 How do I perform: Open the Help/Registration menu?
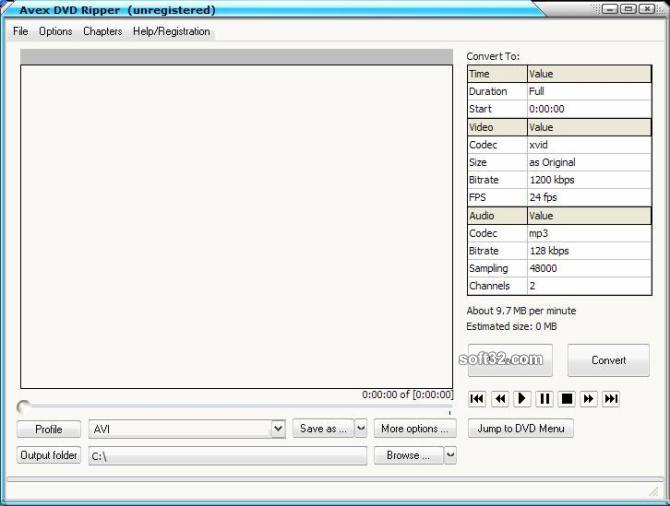point(171,31)
